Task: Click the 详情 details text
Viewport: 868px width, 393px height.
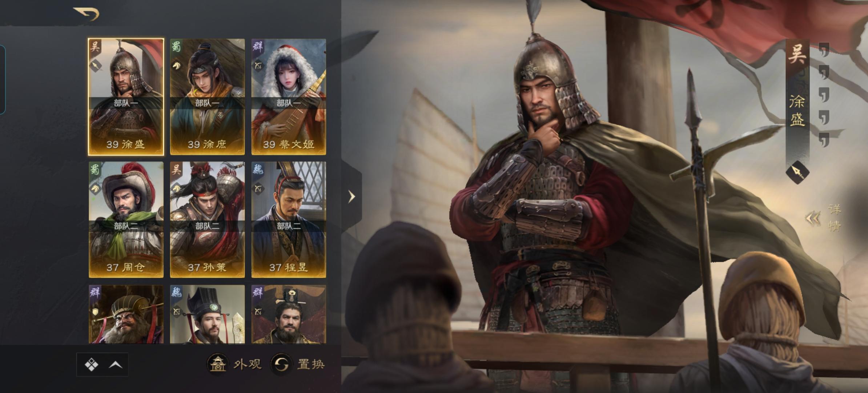Action: 835,218
